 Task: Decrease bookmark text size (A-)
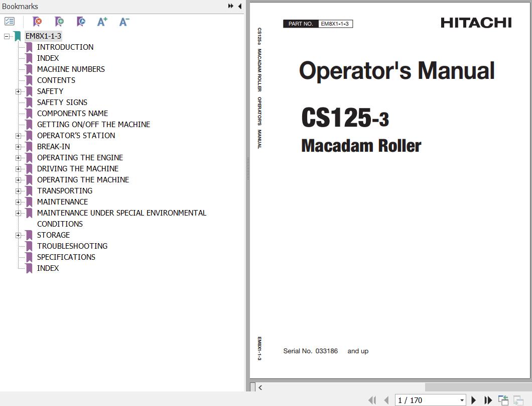tap(124, 22)
